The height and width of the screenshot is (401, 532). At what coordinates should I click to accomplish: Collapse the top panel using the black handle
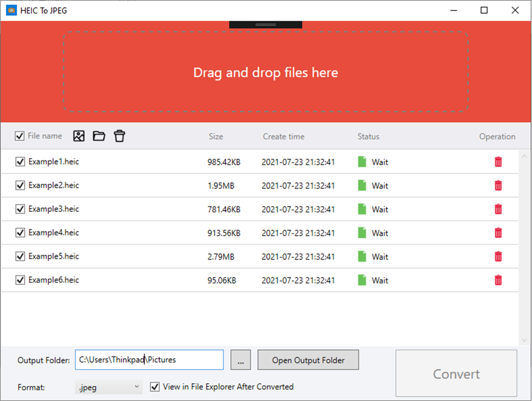pyautogui.click(x=266, y=25)
